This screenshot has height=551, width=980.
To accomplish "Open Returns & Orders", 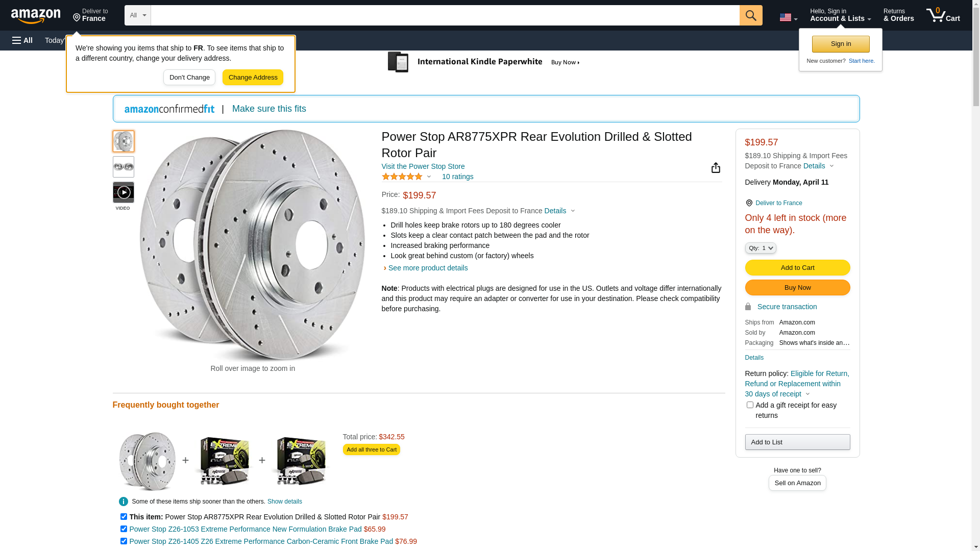I will click(898, 15).
